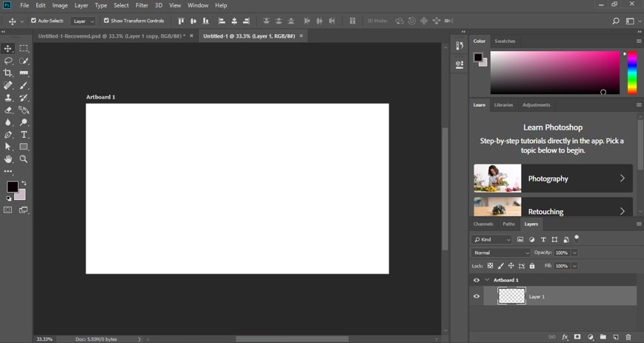This screenshot has height=343, width=644.
Task: Toggle Quick Mask mode
Action: point(8,210)
